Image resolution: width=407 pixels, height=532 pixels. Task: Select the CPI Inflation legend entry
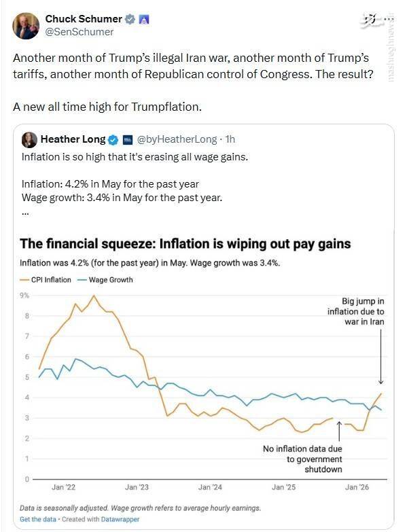pos(46,280)
